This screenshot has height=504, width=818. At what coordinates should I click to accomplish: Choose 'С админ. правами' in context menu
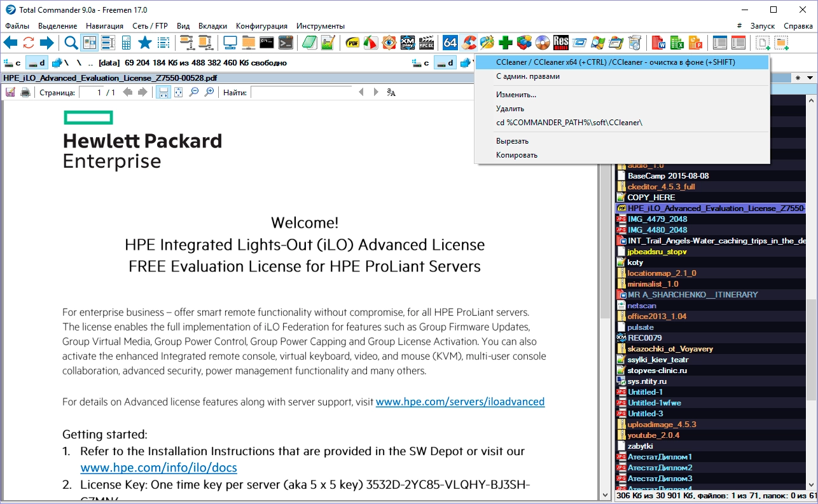pos(623,76)
